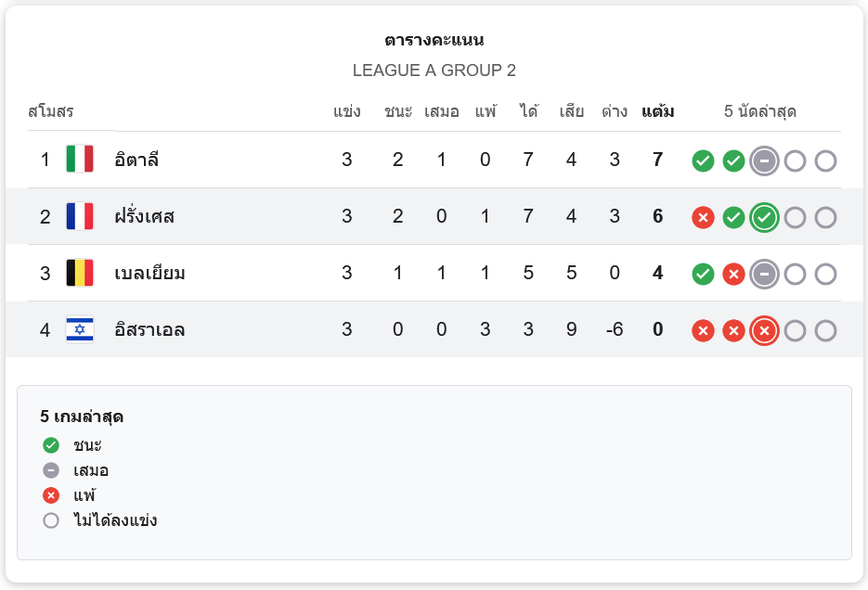Image resolution: width=868 pixels, height=590 pixels.
Task: Click the grey เสมอ legend icon
Action: tap(51, 470)
